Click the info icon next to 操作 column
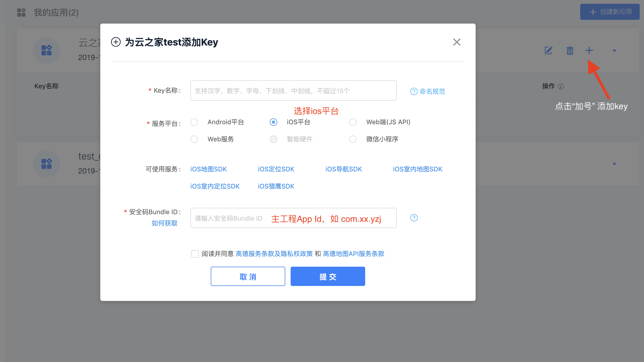This screenshot has height=362, width=644. point(561,86)
